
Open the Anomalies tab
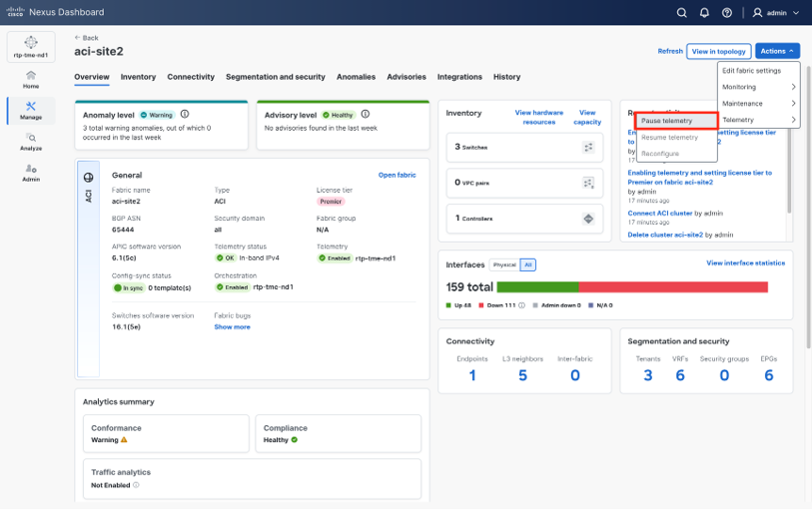(356, 77)
